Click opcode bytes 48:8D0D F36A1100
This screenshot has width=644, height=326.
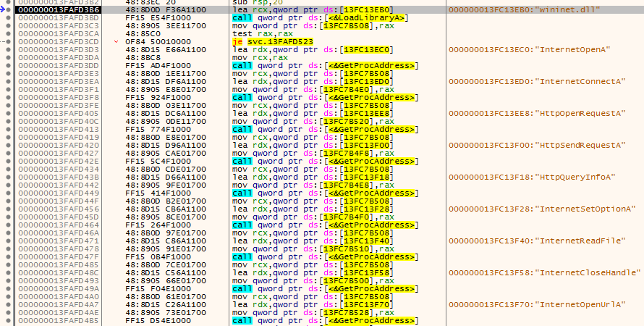coord(166,10)
